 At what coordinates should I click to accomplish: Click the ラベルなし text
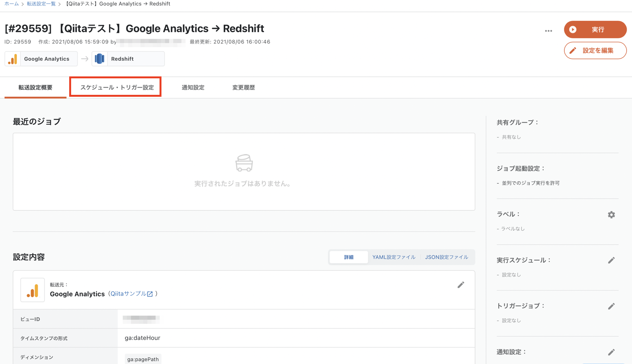tap(513, 229)
